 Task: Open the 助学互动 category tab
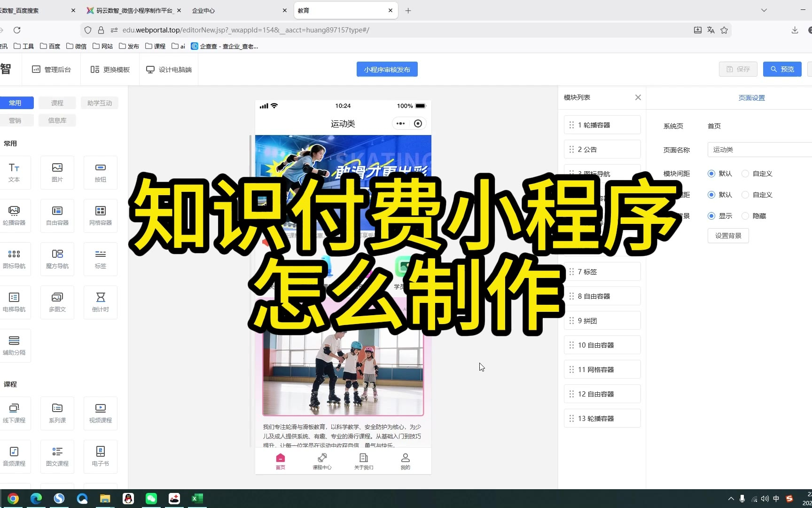point(100,103)
